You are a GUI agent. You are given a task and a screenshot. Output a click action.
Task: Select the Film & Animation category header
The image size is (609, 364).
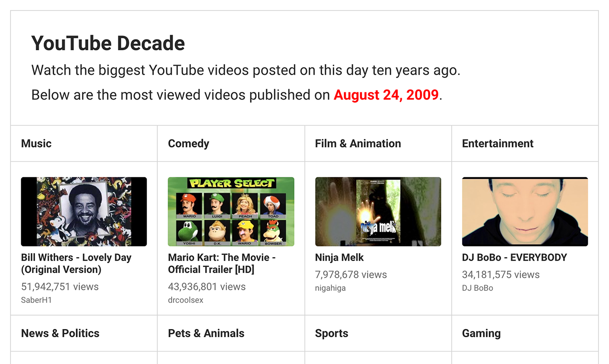coord(358,143)
